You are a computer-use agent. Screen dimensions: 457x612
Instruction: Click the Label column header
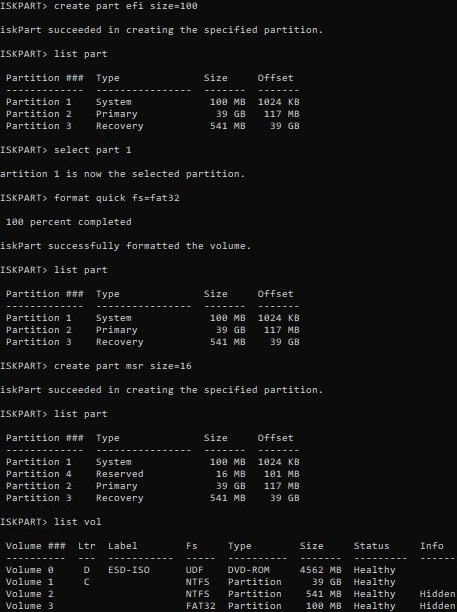123,546
